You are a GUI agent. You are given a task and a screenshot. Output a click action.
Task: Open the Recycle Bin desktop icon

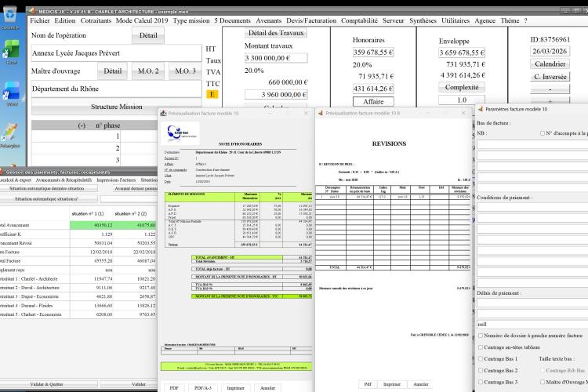click(x=10, y=16)
